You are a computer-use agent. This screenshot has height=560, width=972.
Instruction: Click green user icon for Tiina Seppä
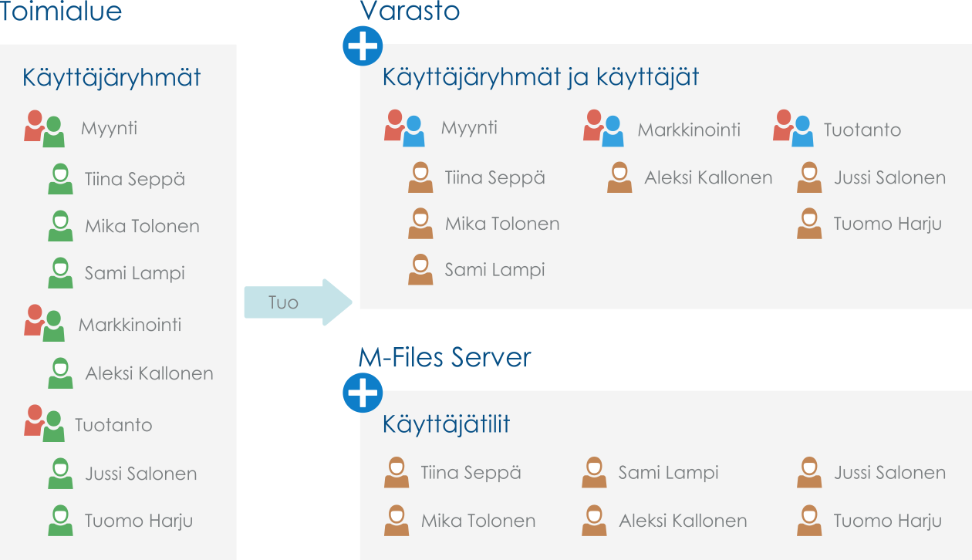60,179
